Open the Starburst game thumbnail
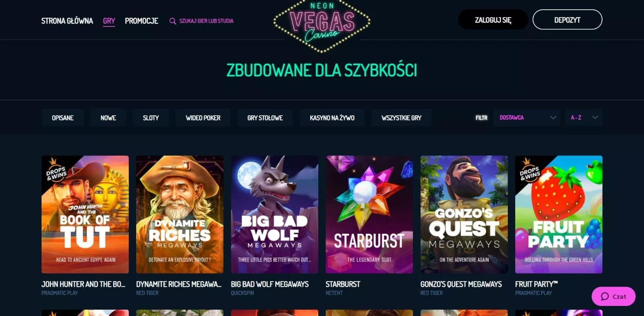Image resolution: width=644 pixels, height=316 pixels. pyautogui.click(x=369, y=215)
